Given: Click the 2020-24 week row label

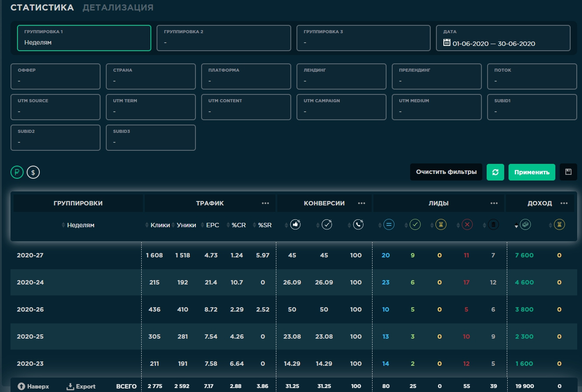Looking at the screenshot, I should pos(30,282).
